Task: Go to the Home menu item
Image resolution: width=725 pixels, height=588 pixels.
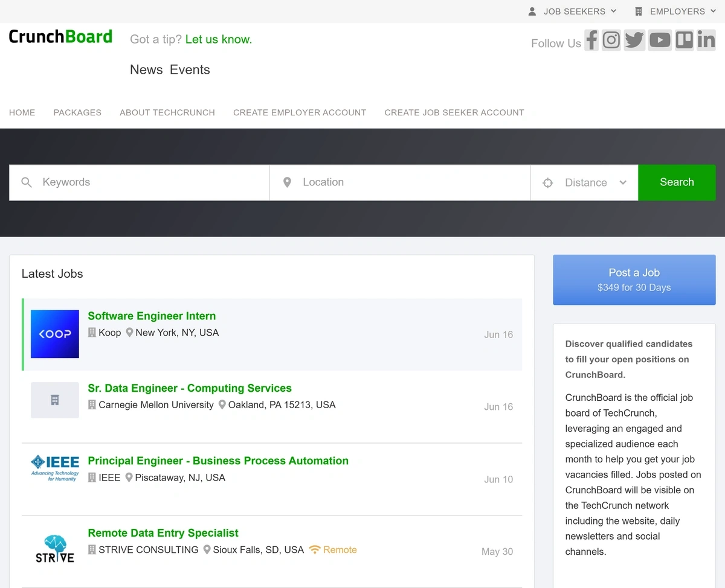Action: pyautogui.click(x=22, y=112)
